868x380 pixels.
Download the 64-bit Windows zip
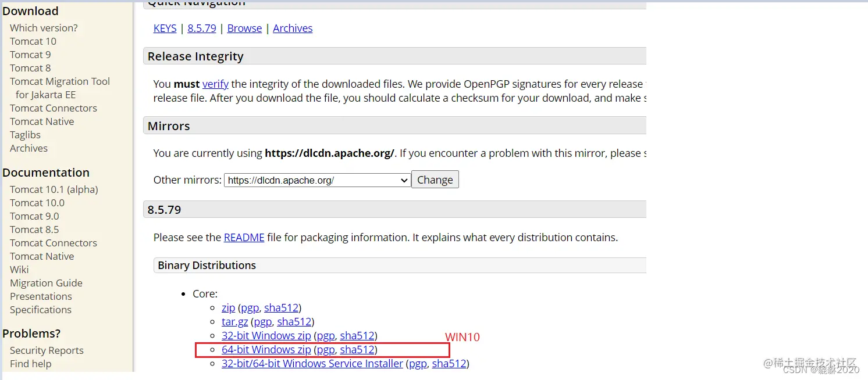[266, 350]
